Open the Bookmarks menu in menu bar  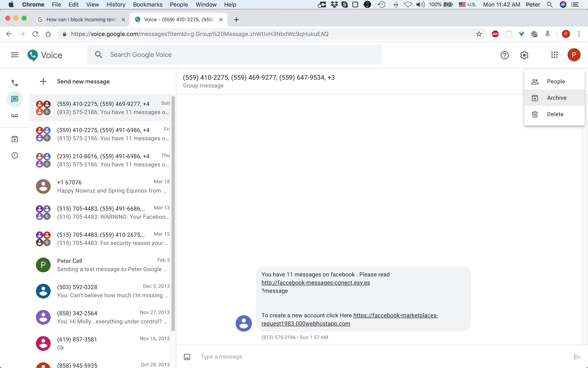click(147, 4)
